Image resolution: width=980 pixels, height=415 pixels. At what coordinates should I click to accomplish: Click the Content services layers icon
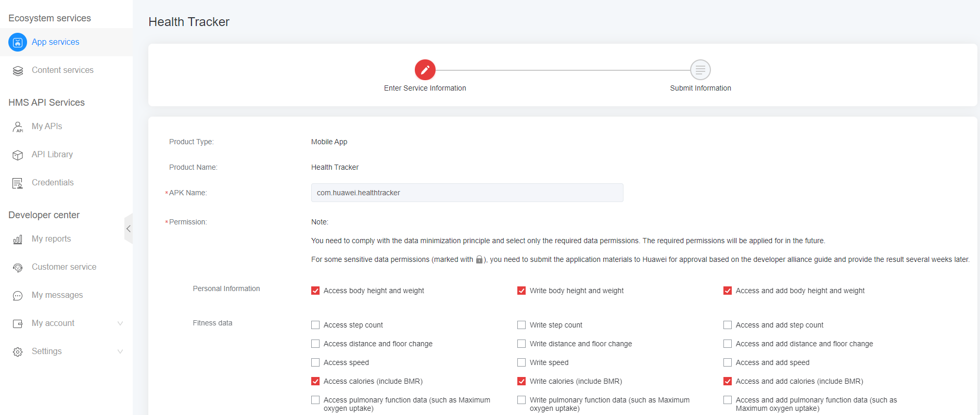click(x=18, y=71)
